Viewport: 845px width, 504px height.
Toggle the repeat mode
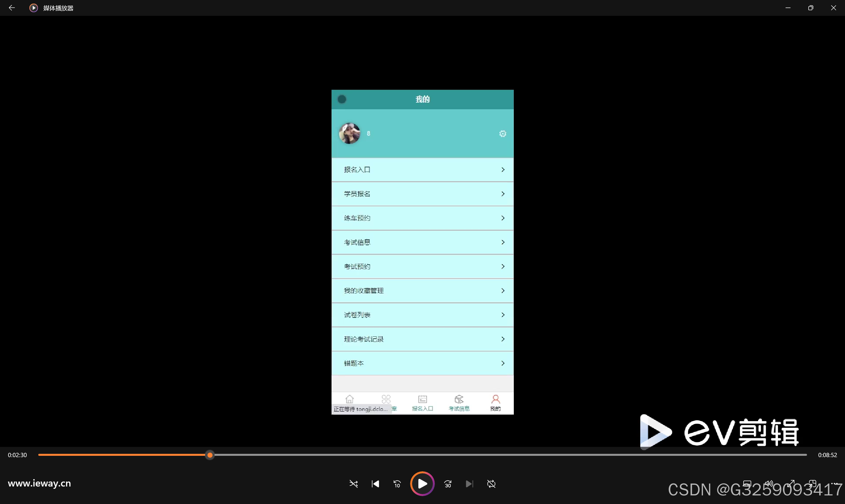(491, 484)
